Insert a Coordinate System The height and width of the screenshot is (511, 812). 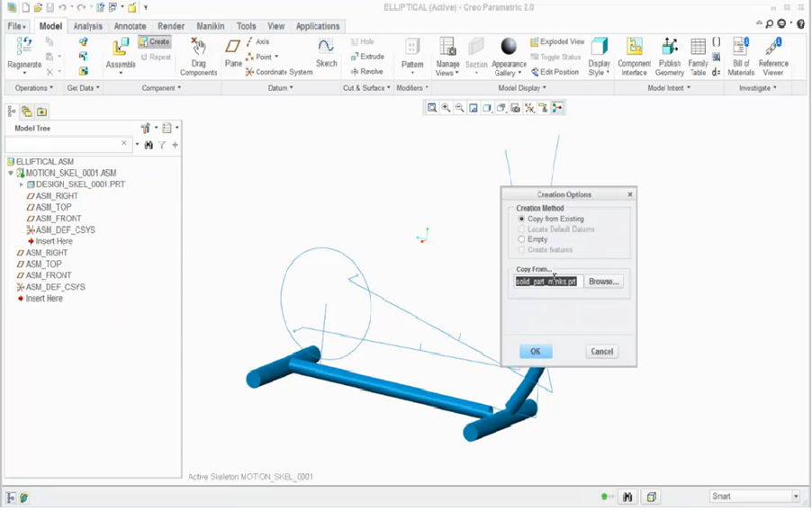click(279, 72)
